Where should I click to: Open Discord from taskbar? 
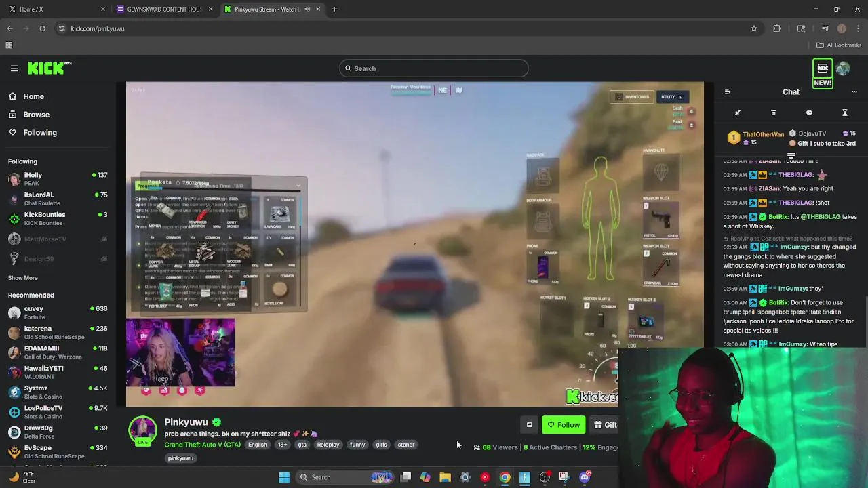585,477
